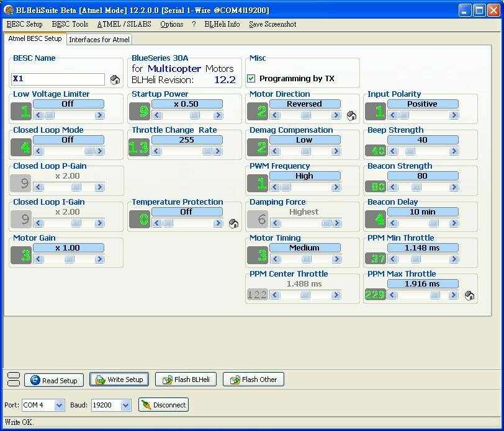The height and width of the screenshot is (431, 504).
Task: Click the BESC Name text field
Action: [x=58, y=79]
